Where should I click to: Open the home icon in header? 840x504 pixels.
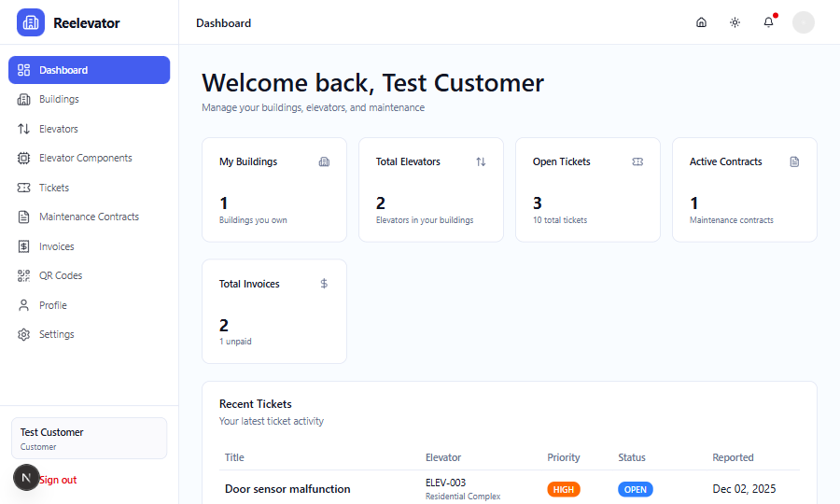[x=701, y=22]
